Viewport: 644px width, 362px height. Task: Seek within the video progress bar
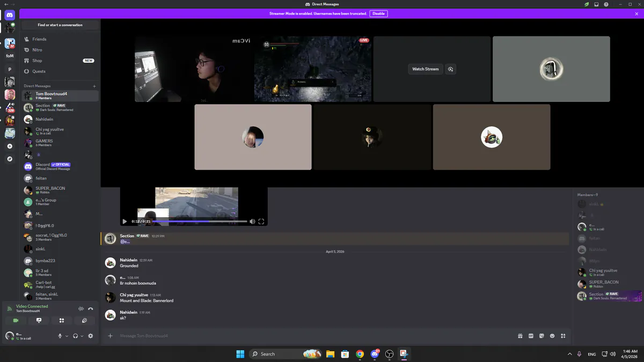click(x=200, y=221)
